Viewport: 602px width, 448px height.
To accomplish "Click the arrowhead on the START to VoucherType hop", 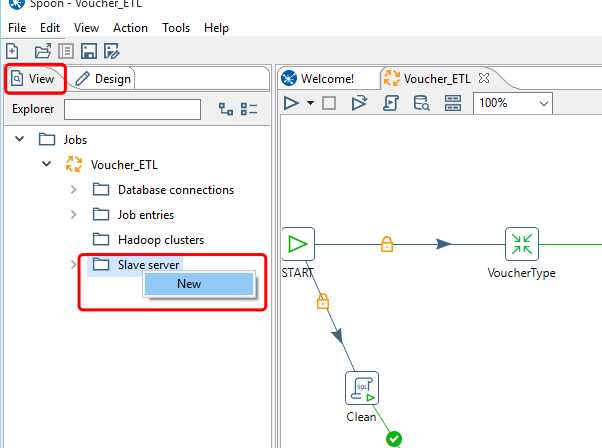I will tap(443, 244).
